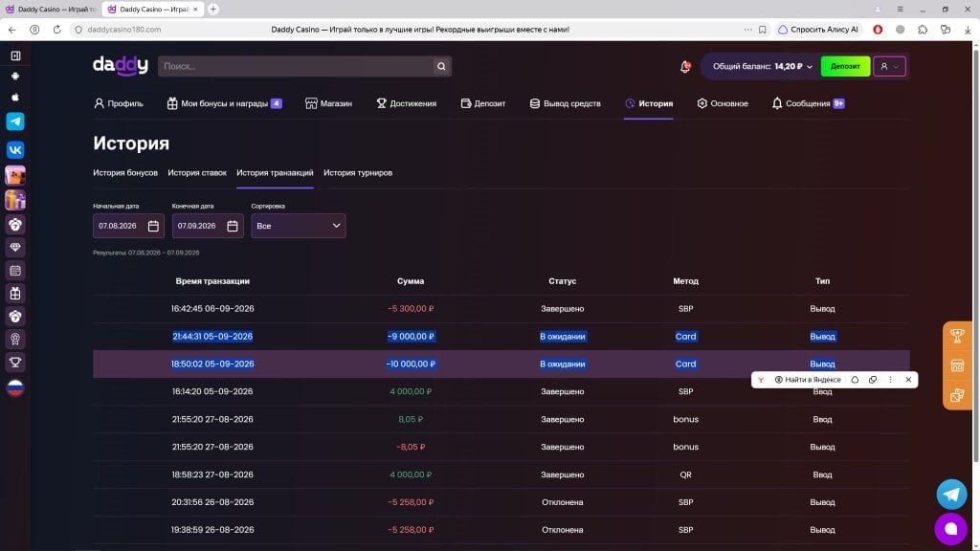
Task: Open VK in the browser sidebar
Action: coord(15,150)
